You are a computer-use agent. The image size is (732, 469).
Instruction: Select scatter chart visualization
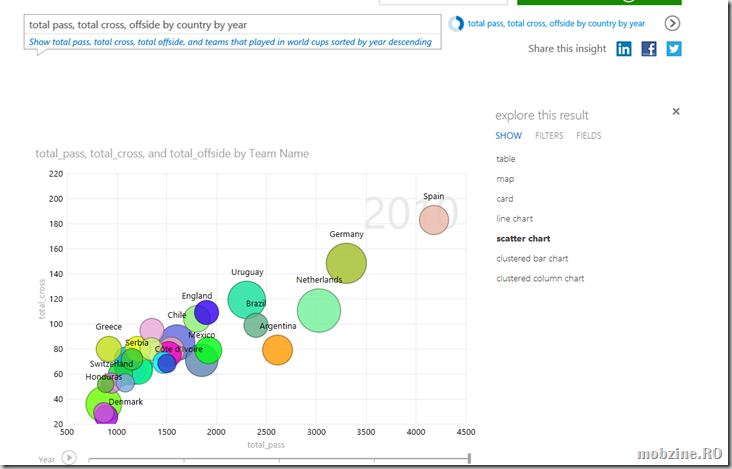pos(523,238)
